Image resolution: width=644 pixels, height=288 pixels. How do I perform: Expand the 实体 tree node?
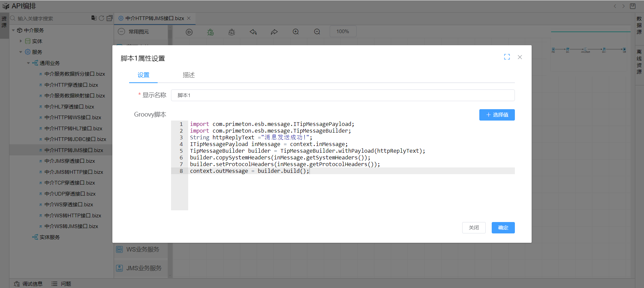point(21,41)
